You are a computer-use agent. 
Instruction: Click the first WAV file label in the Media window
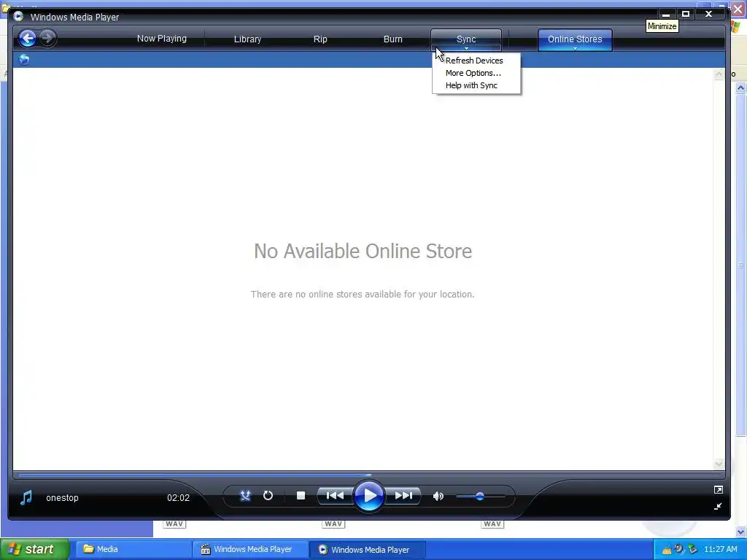(x=174, y=524)
